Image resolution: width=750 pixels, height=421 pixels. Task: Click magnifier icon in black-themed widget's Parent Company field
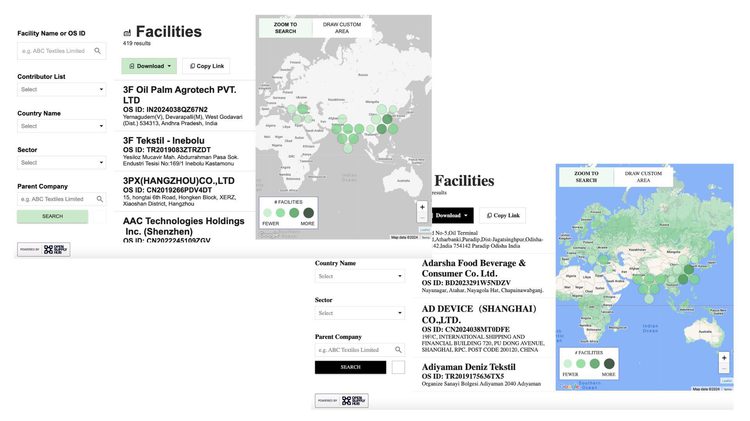pyautogui.click(x=398, y=350)
